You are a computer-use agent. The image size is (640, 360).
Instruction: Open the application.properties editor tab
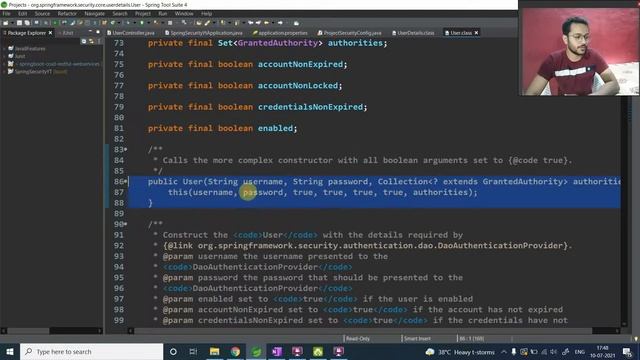280,33
